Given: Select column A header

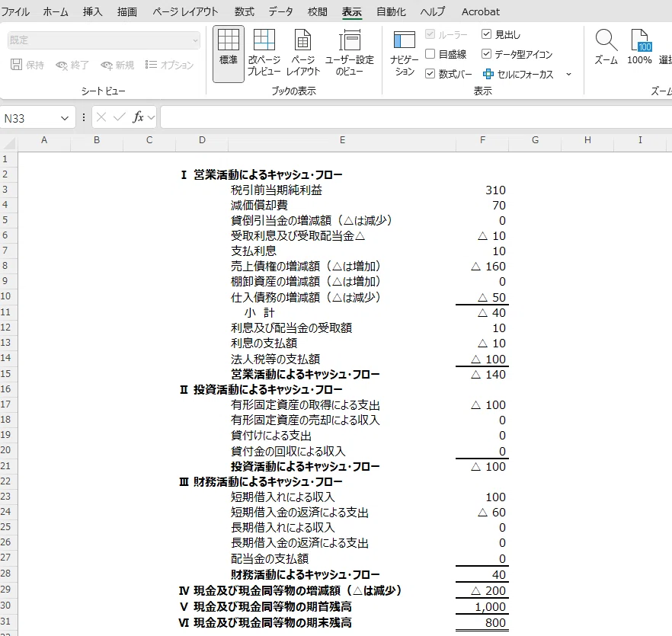Looking at the screenshot, I should (x=43, y=140).
